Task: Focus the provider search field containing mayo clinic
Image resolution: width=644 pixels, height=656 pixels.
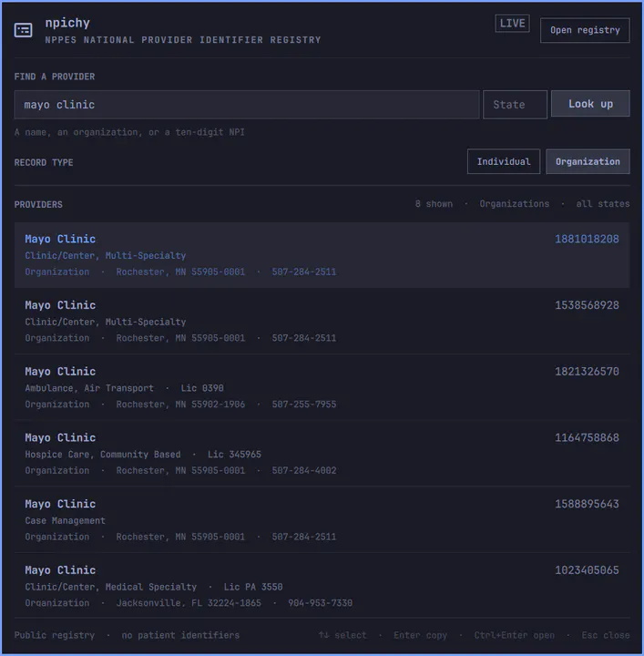Action: coord(247,105)
